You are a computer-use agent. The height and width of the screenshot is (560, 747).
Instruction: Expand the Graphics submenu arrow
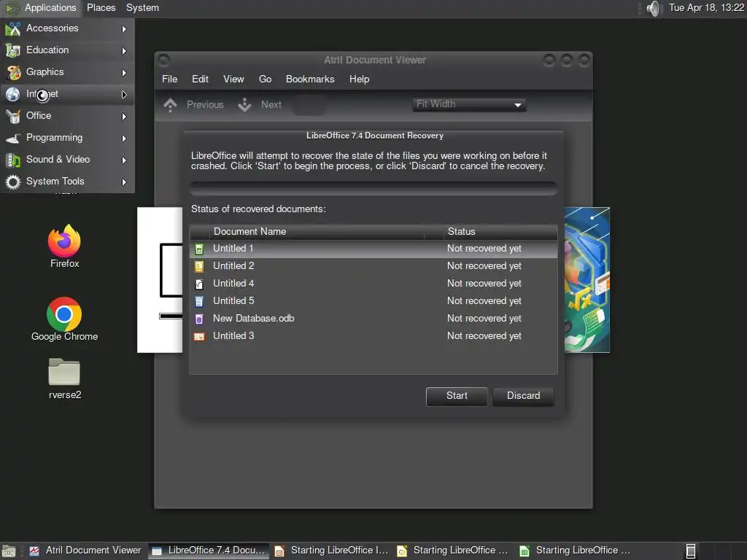tap(124, 73)
